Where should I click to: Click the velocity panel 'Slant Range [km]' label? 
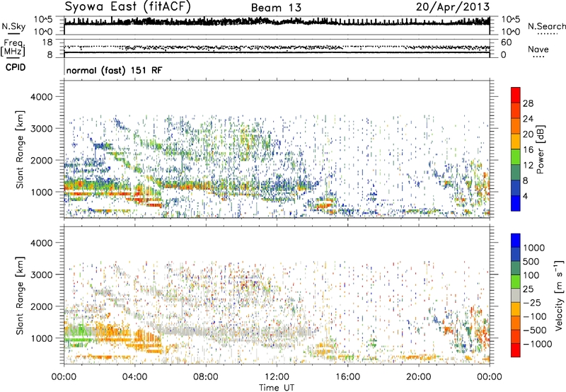(x=20, y=296)
